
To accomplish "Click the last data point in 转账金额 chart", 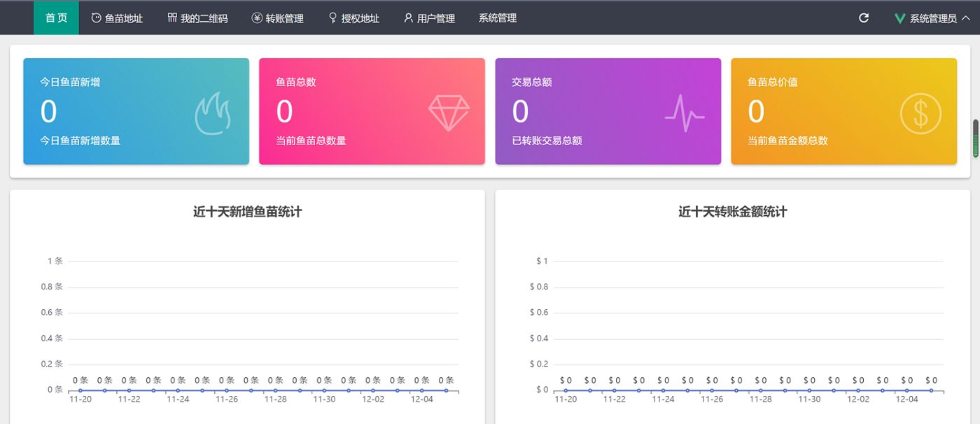I will pos(931,390).
